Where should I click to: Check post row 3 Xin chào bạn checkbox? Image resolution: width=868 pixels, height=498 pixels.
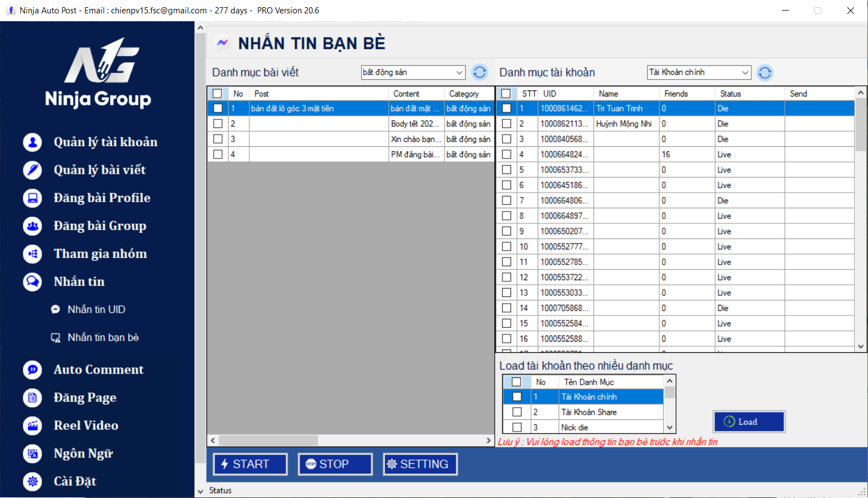218,139
